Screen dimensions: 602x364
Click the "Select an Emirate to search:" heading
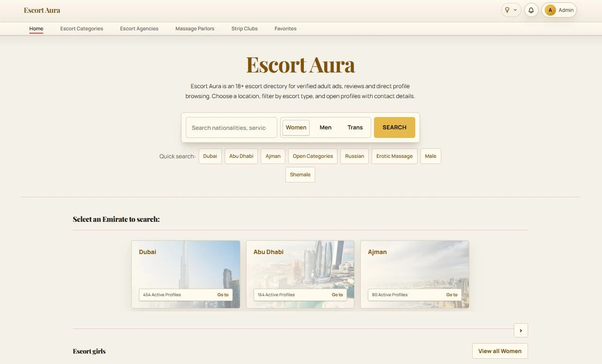[x=116, y=219]
